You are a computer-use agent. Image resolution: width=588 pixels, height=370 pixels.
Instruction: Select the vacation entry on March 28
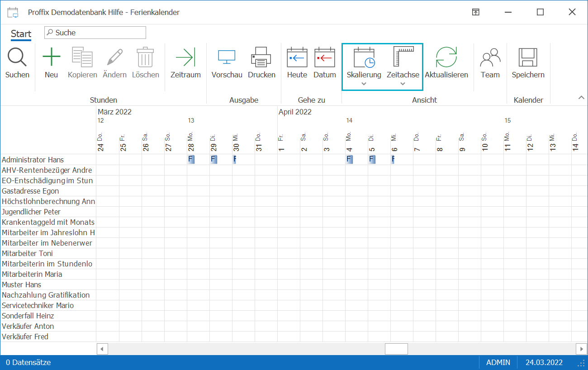(x=191, y=159)
